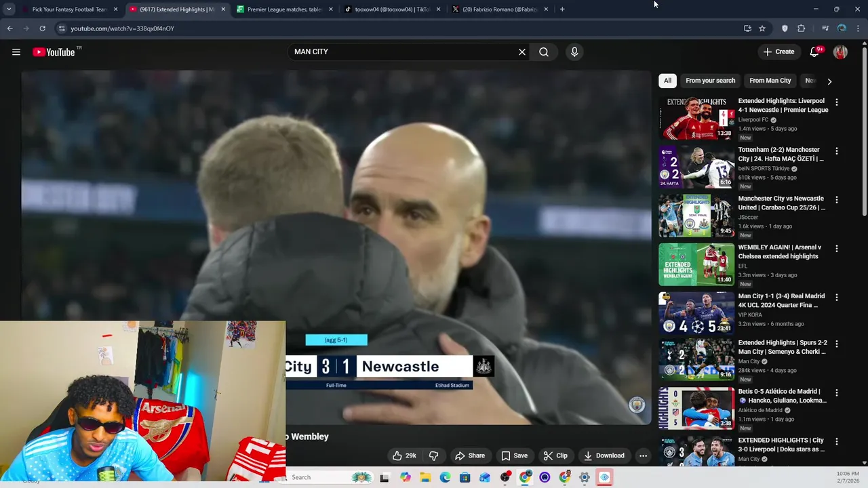Click the City channel watermark on video

pyautogui.click(x=637, y=405)
